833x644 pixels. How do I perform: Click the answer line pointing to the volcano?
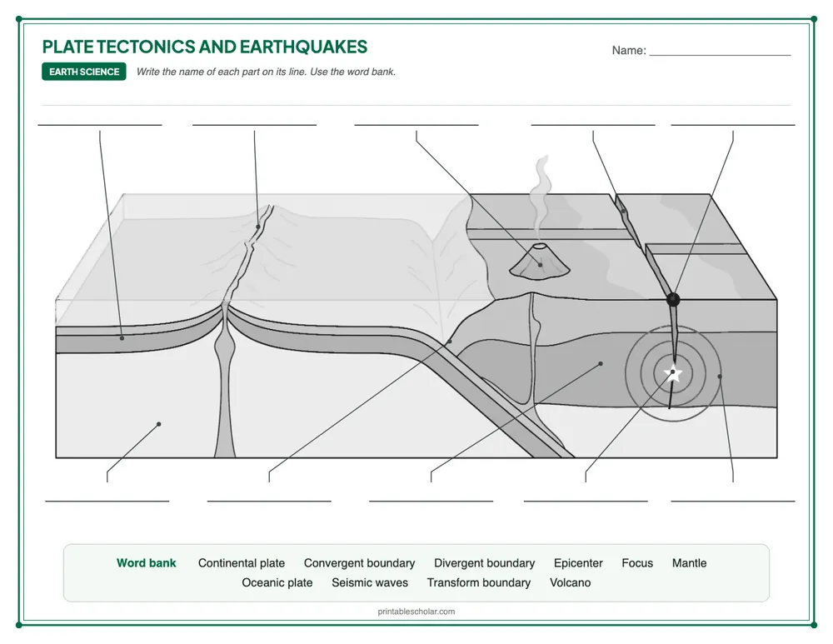tap(416, 125)
